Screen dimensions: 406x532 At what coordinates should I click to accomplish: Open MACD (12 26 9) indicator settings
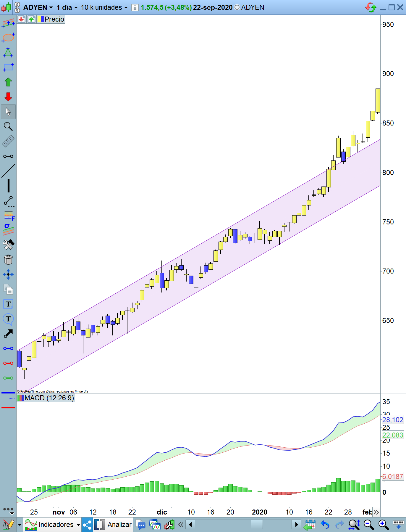(46, 398)
